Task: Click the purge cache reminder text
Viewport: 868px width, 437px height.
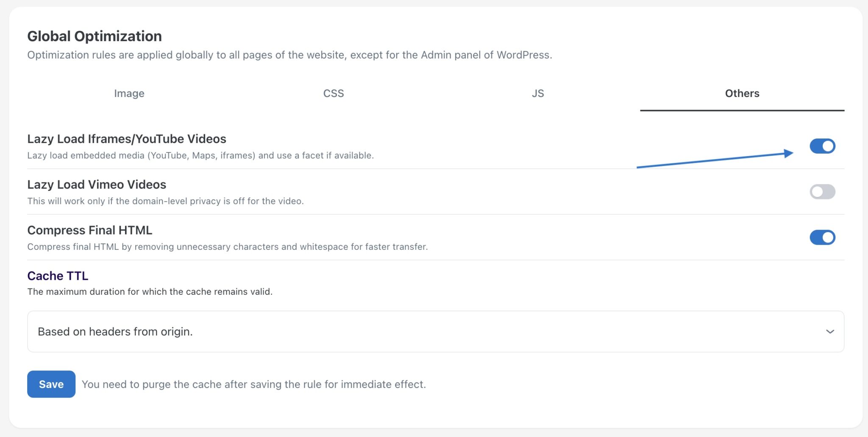Action: pos(253,384)
